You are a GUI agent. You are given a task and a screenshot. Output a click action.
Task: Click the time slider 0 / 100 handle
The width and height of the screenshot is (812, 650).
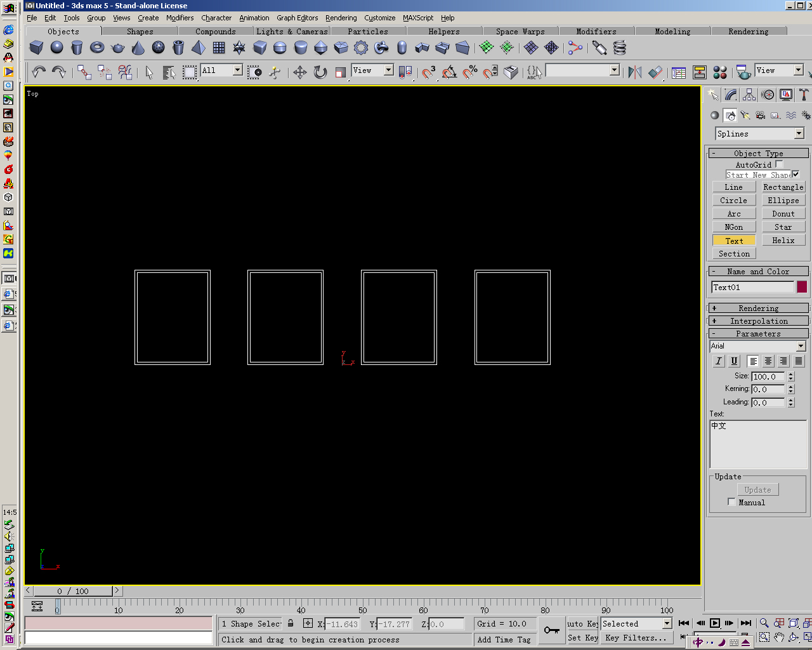pyautogui.click(x=73, y=591)
